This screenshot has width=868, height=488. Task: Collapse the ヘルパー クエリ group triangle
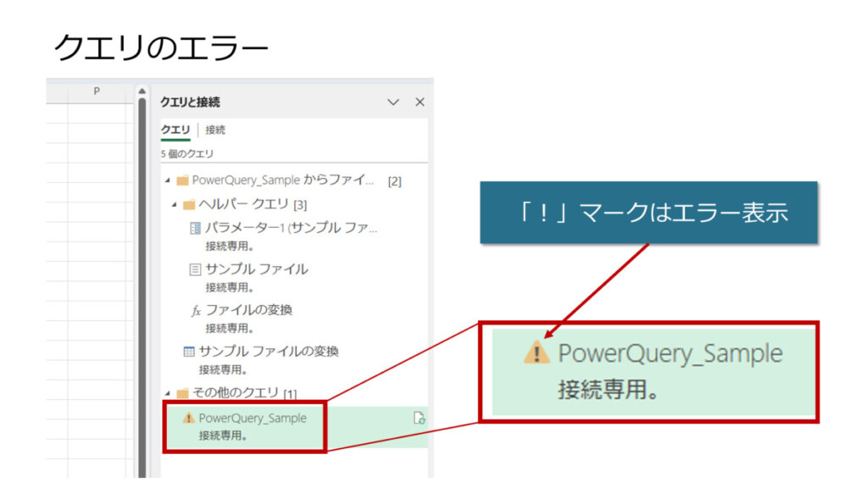[x=175, y=205]
